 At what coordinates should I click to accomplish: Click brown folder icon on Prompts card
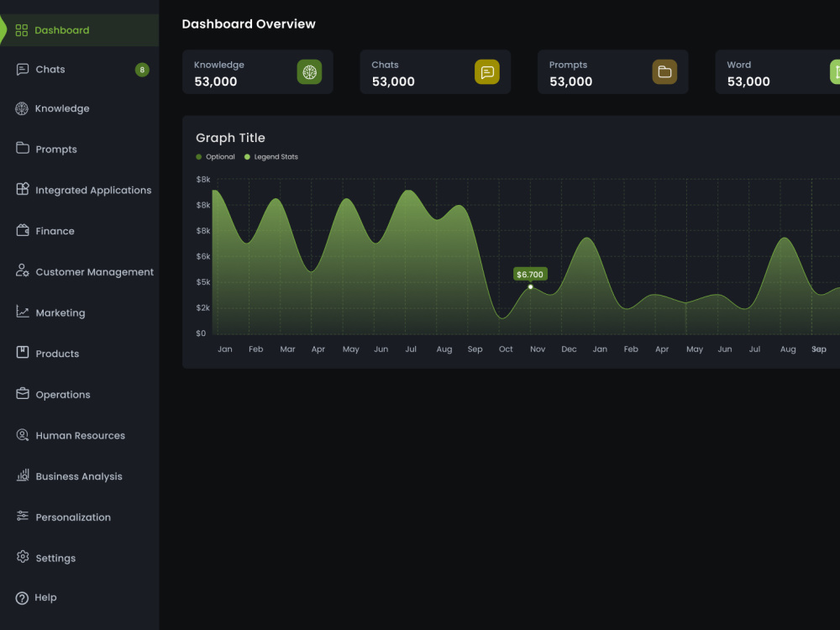[664, 71]
